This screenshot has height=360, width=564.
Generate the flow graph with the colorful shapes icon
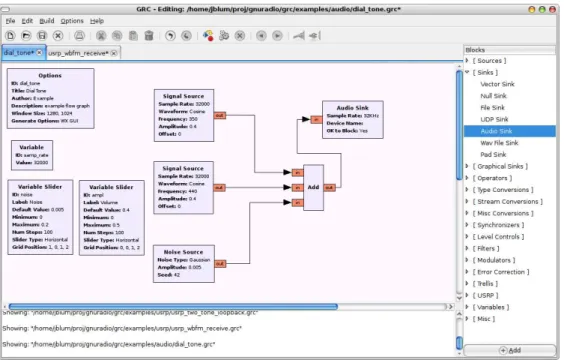pyautogui.click(x=208, y=36)
